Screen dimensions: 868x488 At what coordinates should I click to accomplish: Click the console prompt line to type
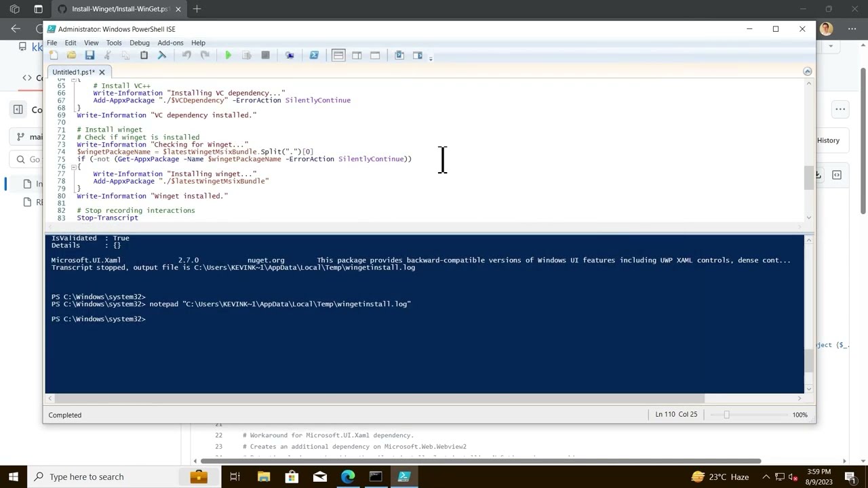click(98, 319)
